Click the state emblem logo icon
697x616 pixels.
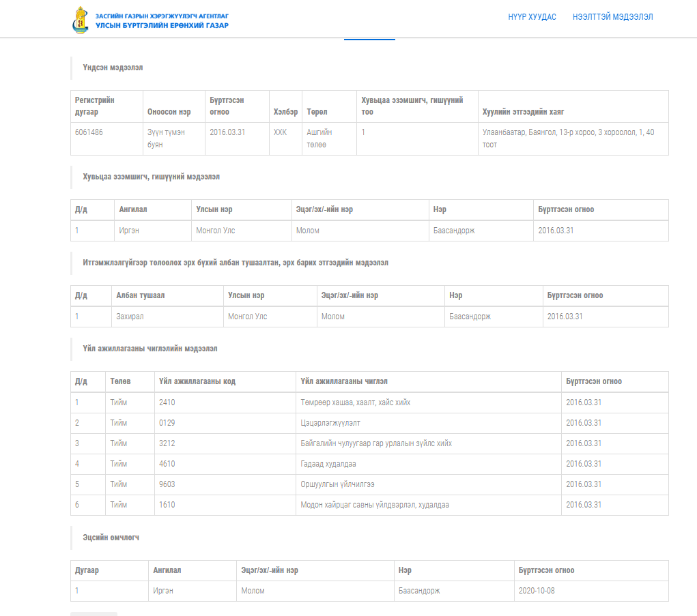(x=80, y=20)
